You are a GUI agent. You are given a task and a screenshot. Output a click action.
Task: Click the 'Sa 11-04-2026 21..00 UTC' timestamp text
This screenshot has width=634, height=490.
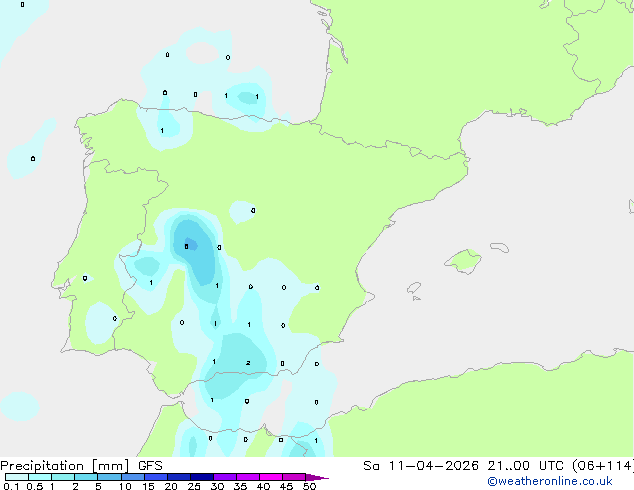tap(463, 466)
